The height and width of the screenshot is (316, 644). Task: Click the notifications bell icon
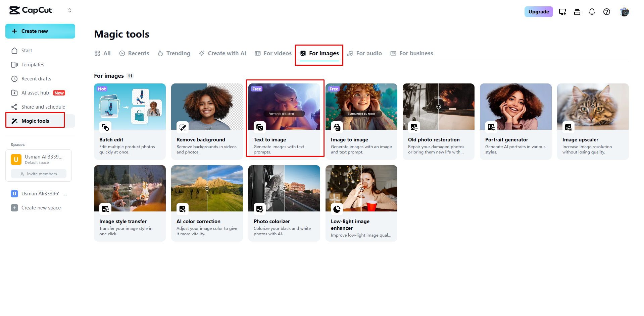point(592,12)
